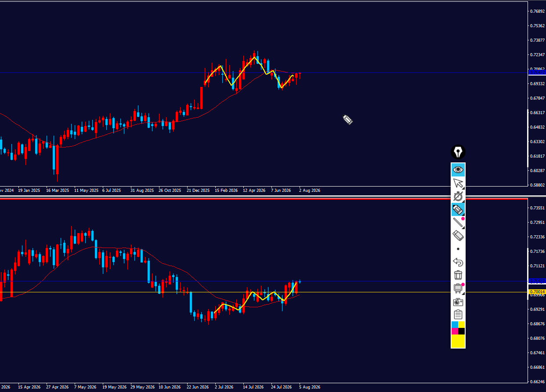Click the 0.66246 price on lower chart axis
Image resolution: width=546 pixels, height=392 pixels.
coord(538,381)
